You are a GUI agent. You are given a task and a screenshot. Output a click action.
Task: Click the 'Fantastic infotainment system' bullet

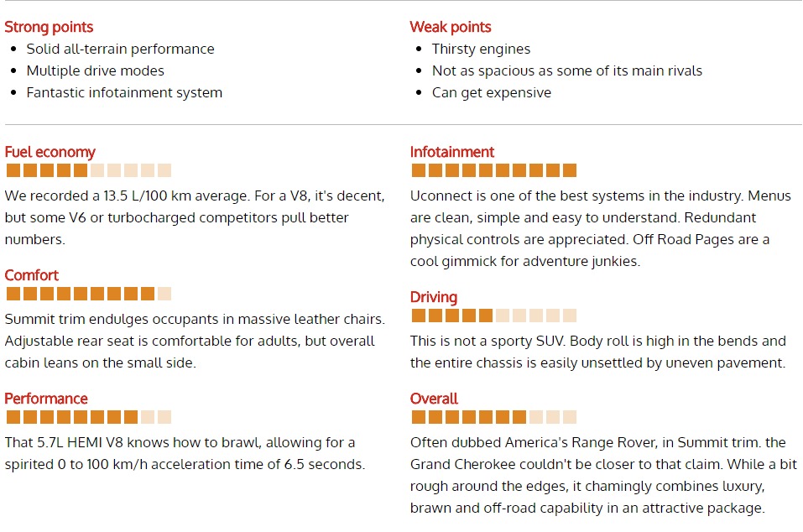[x=124, y=92]
